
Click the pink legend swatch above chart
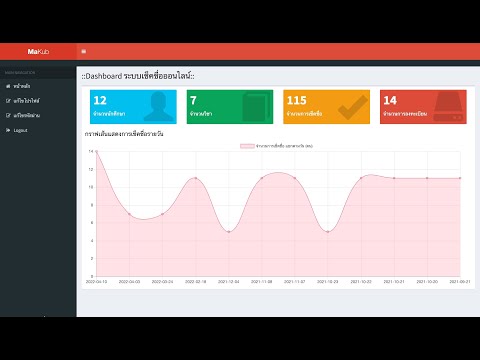tap(247, 146)
